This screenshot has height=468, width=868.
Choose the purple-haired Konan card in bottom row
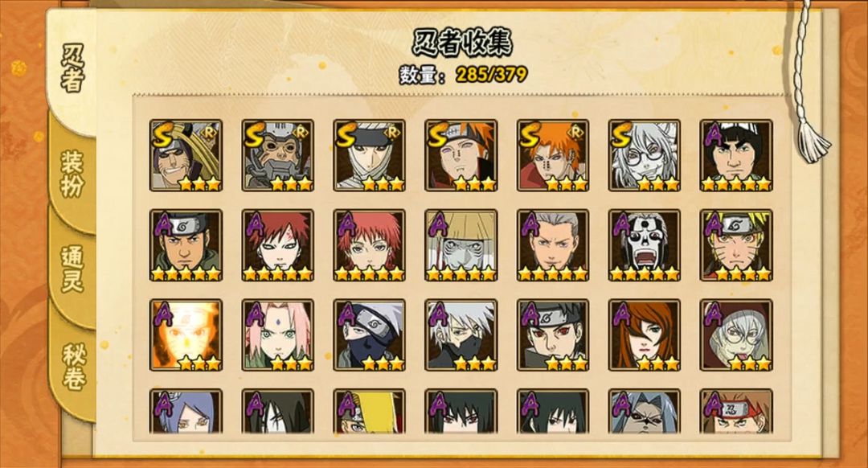tap(186, 411)
